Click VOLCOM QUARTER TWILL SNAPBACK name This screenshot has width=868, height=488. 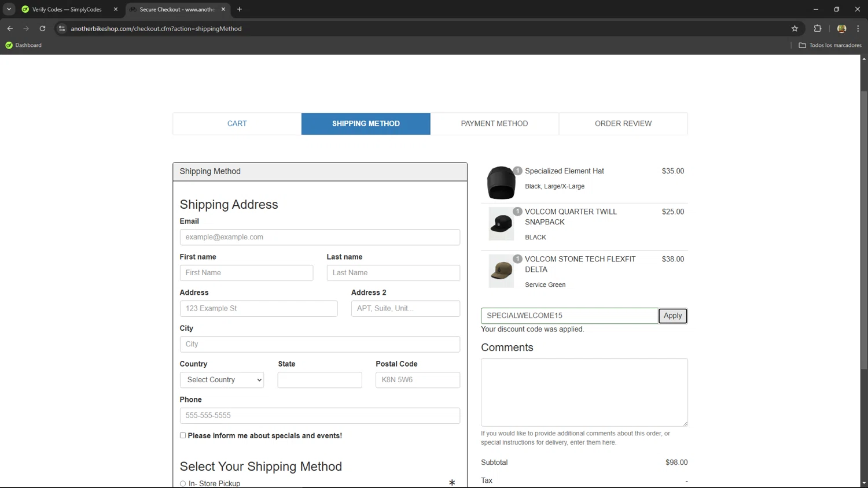point(571,217)
